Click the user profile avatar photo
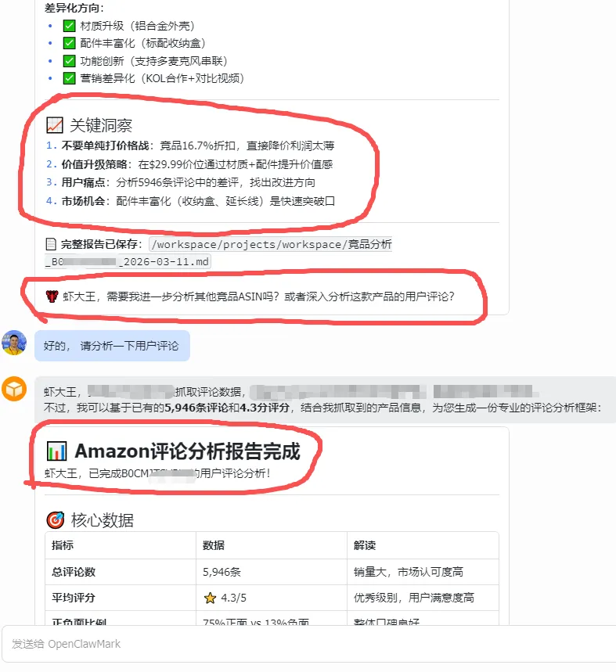The height and width of the screenshot is (672, 616). (x=14, y=343)
